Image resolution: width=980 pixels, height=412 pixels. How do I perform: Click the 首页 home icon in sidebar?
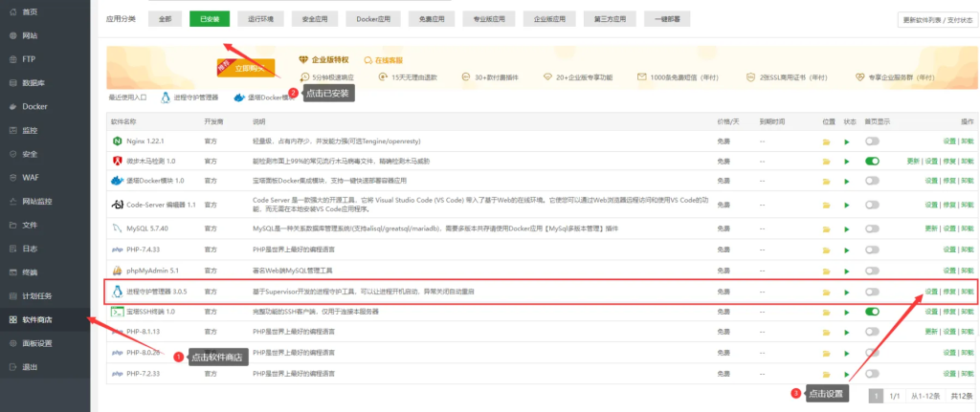(x=13, y=11)
